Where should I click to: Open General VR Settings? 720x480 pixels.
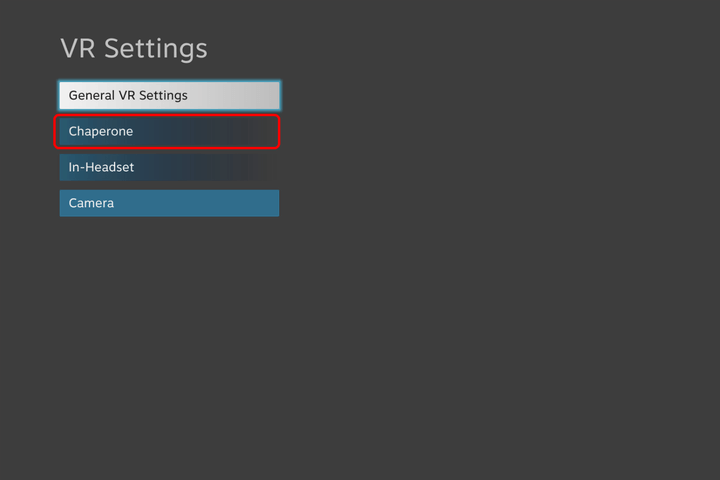point(169,96)
